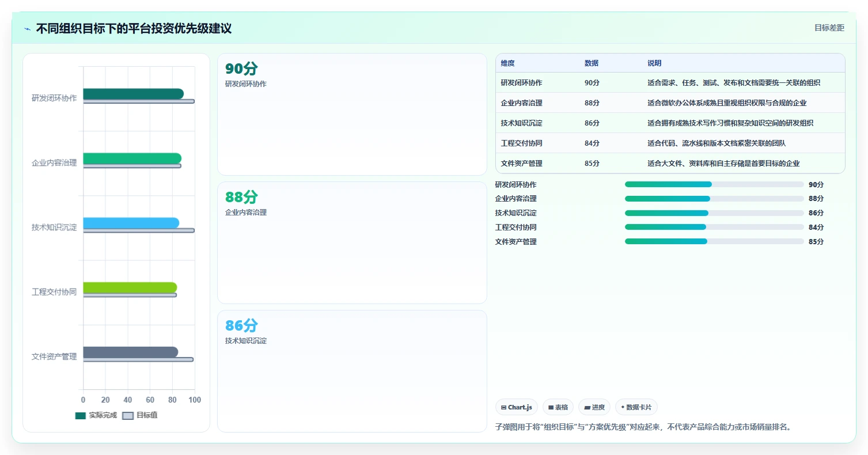Click the lime 工程交付协同 chart bar
Viewport: 868px width, 455px height.
point(130,287)
